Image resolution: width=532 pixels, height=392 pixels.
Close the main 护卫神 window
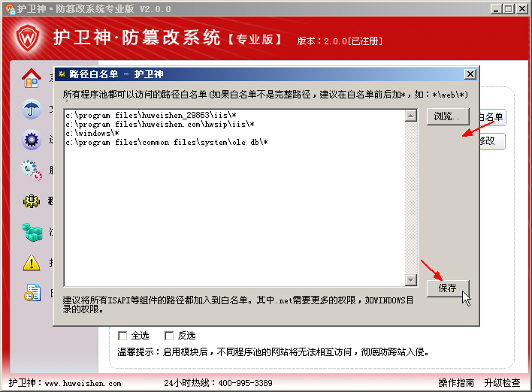coord(521,9)
